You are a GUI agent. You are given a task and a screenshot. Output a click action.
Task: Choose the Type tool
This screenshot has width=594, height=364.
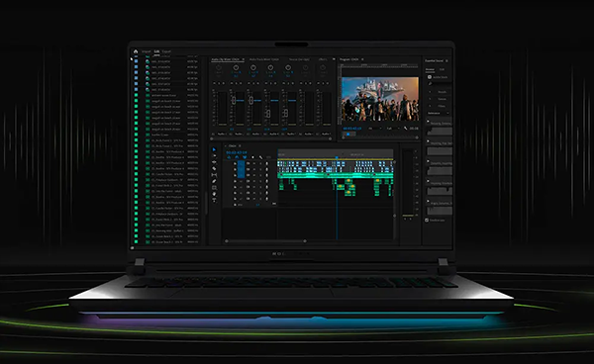click(x=214, y=200)
